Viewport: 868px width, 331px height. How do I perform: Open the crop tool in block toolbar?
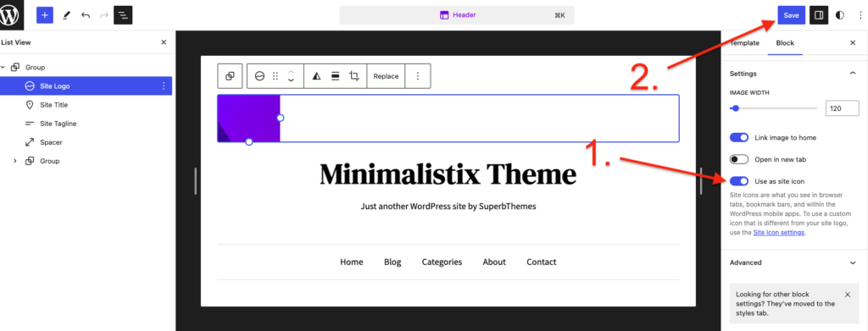click(353, 76)
